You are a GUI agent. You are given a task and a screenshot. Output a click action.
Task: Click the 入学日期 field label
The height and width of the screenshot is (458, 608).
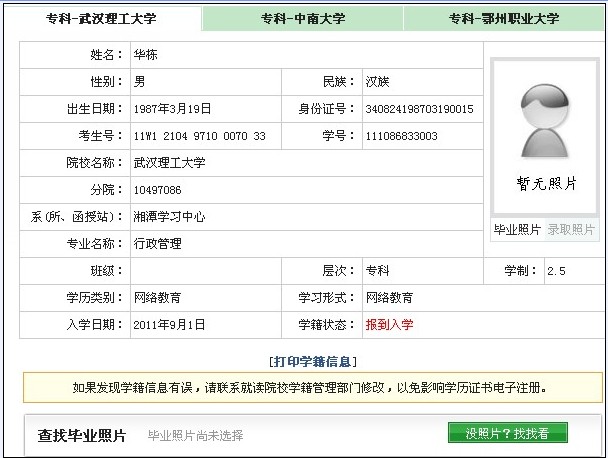(x=94, y=325)
